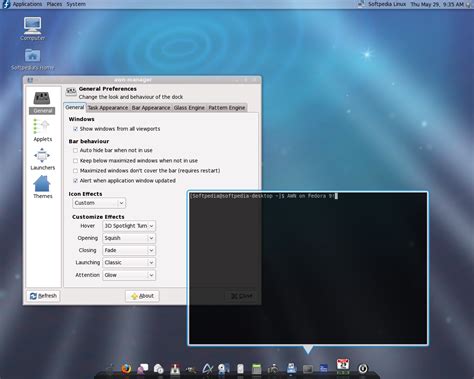Click inside the terminal window
This screenshot has height=379, width=474.
[x=308, y=268]
